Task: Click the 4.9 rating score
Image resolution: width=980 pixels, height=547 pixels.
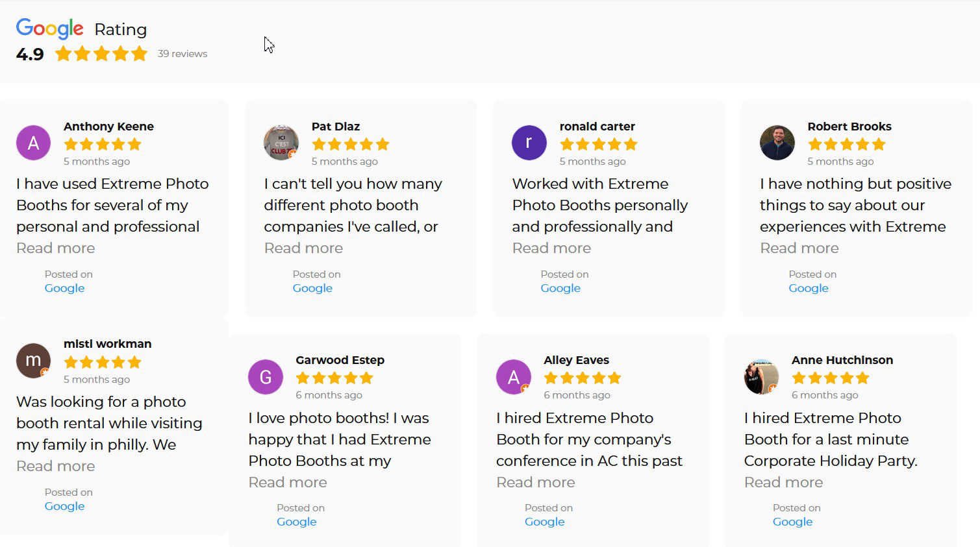Action: 29,53
